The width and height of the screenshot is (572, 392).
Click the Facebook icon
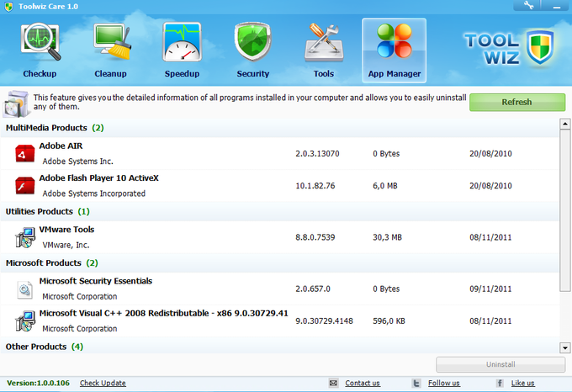500,383
